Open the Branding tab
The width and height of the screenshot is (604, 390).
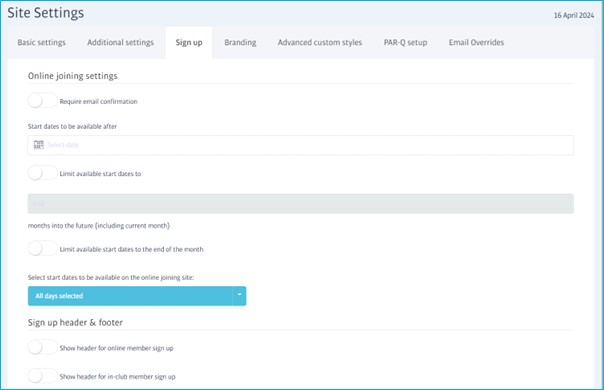(x=240, y=42)
